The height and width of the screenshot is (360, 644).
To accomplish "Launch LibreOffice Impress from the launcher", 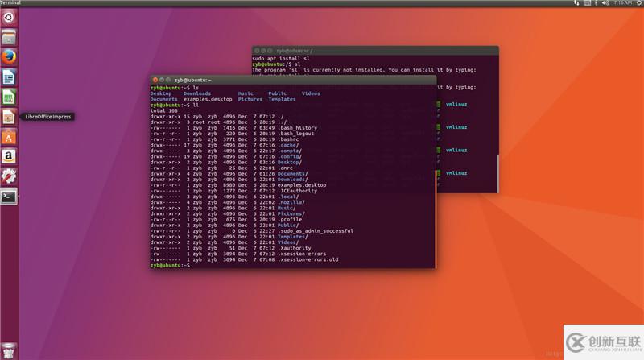I will coord(9,117).
